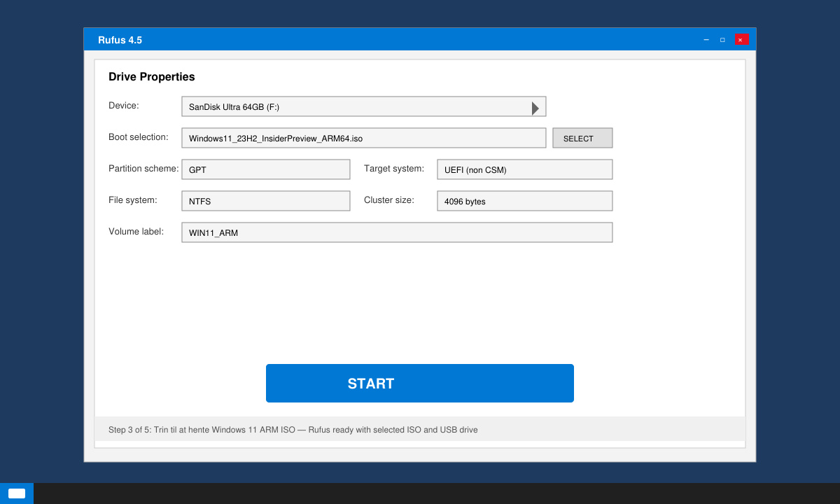Open the File system NTFS box
Screen dimensions: 840x504
tap(266, 201)
